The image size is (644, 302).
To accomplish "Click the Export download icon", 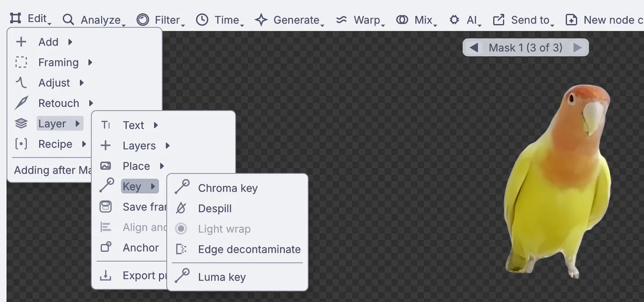I will 106,275.
